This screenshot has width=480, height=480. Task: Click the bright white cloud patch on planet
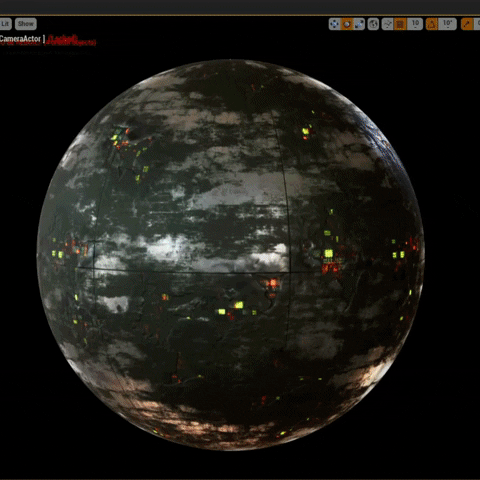[167, 248]
